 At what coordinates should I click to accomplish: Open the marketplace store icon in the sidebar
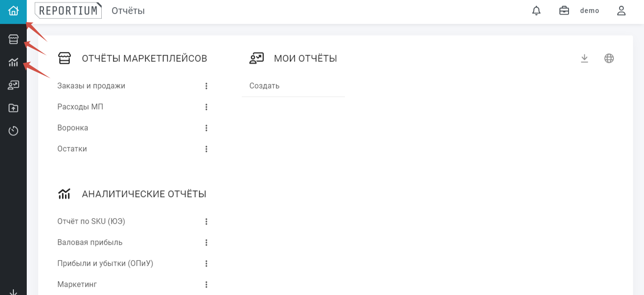coord(13,39)
